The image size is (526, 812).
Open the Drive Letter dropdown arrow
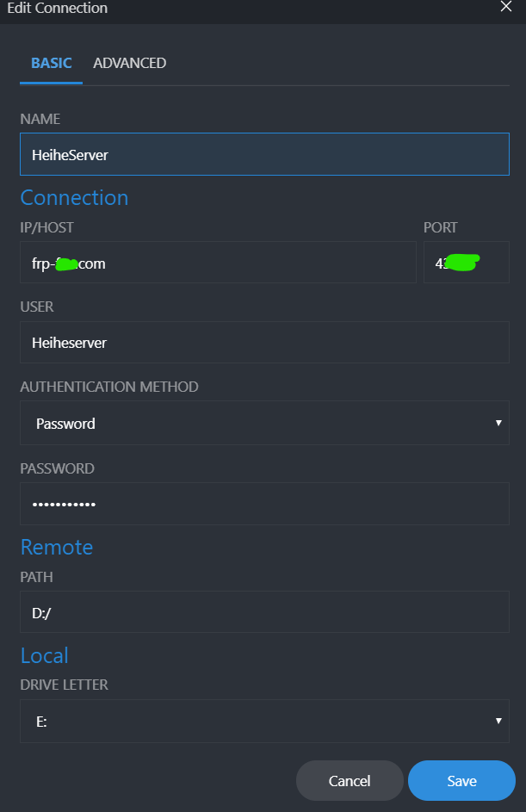click(498, 722)
